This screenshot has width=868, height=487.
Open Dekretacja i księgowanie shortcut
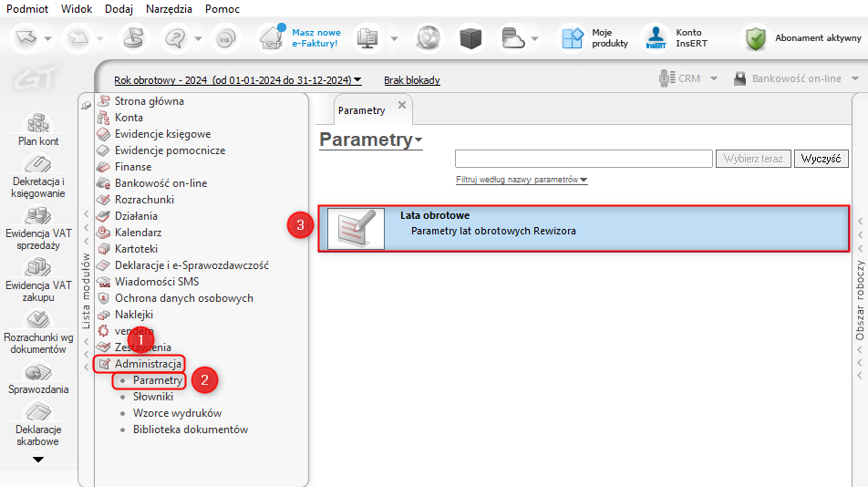tap(38, 177)
